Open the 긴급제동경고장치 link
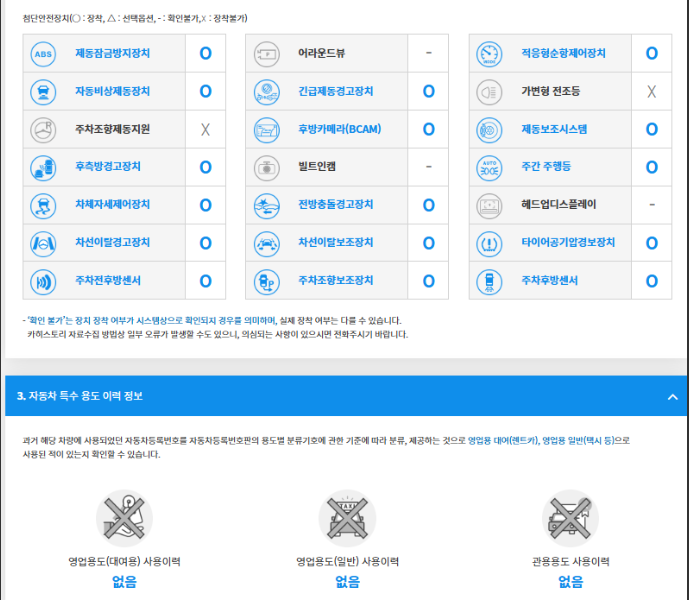The width and height of the screenshot is (689, 603). [336, 91]
